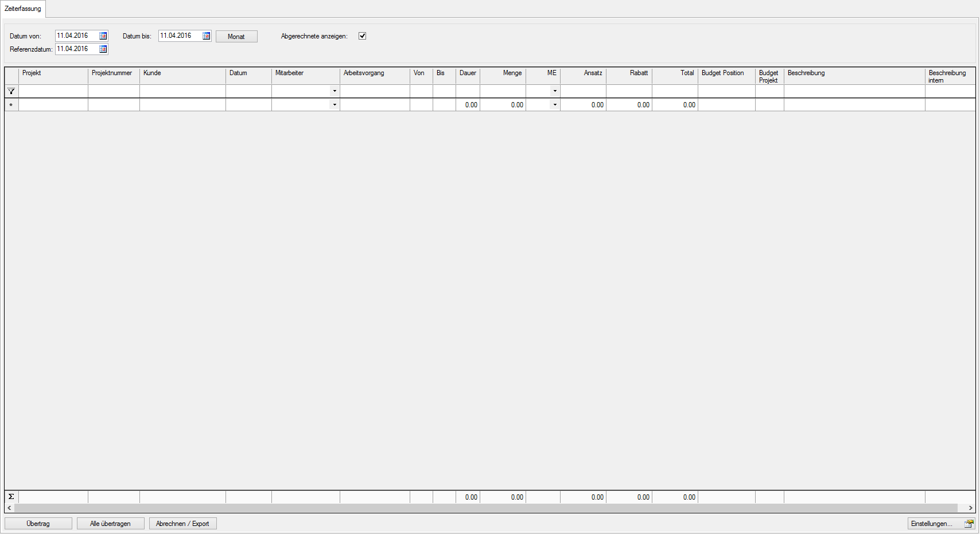
Task: Open ME dropdown in filter row
Action: [555, 91]
